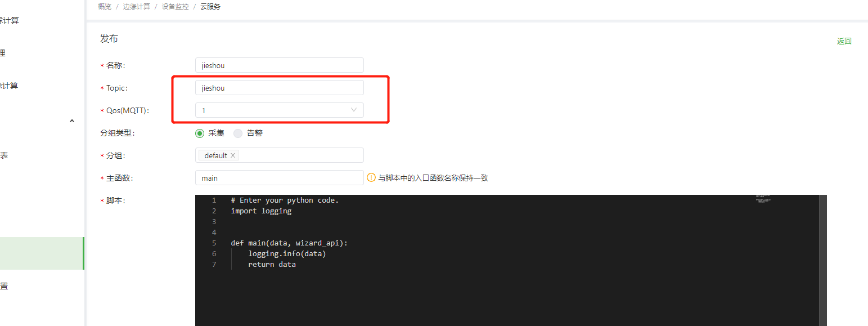Click 云服务 in the breadcrumb
The image size is (868, 326).
(210, 7)
